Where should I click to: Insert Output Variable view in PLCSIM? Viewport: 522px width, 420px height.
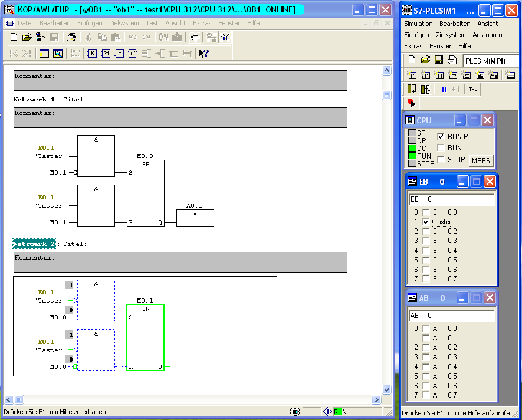coord(425,75)
